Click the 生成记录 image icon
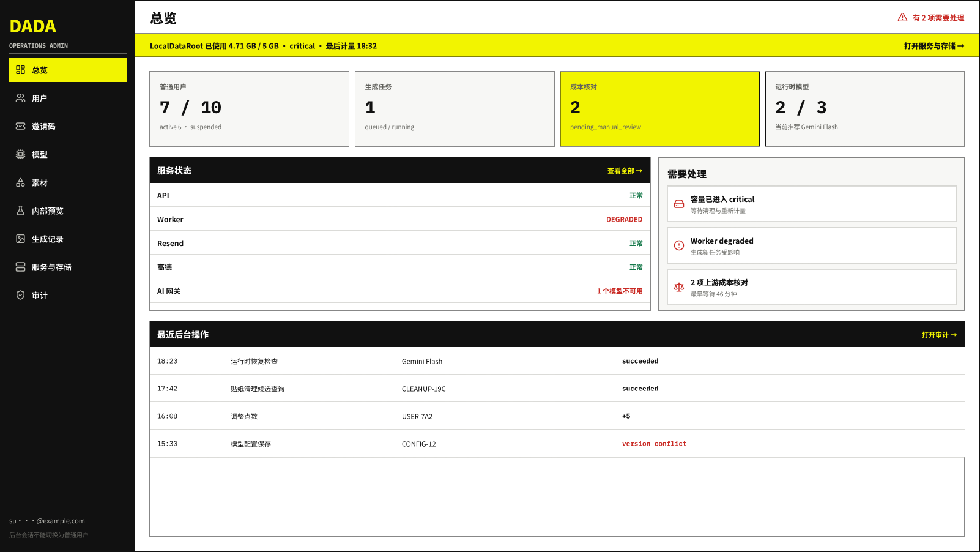 (20, 239)
